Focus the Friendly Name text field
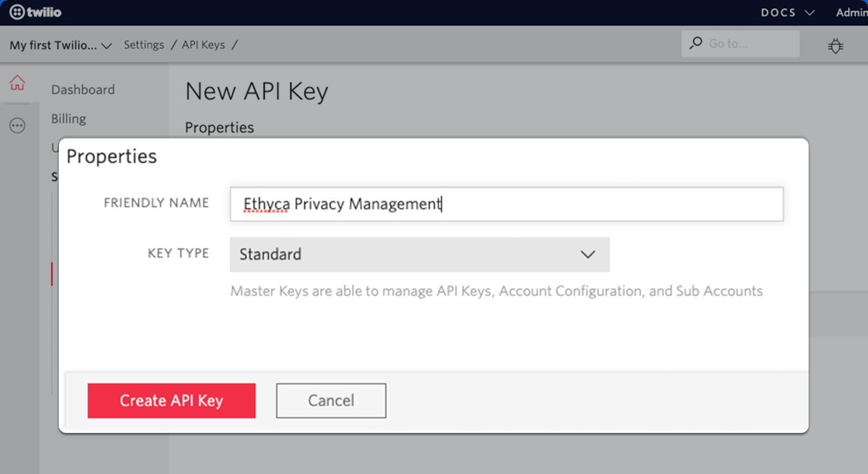 (507, 204)
